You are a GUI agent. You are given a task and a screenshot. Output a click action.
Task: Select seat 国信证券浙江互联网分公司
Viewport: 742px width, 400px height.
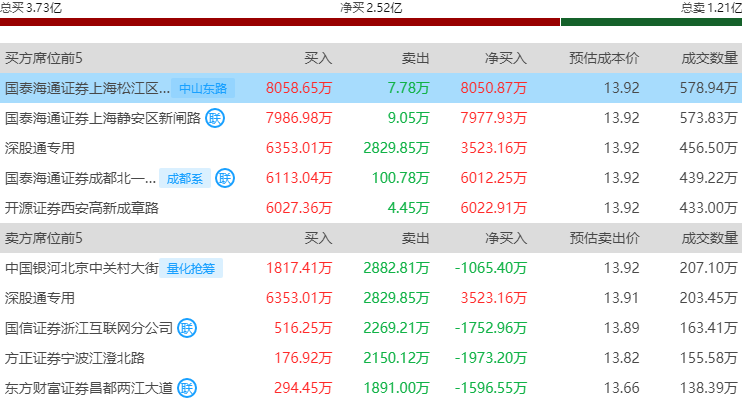point(89,328)
